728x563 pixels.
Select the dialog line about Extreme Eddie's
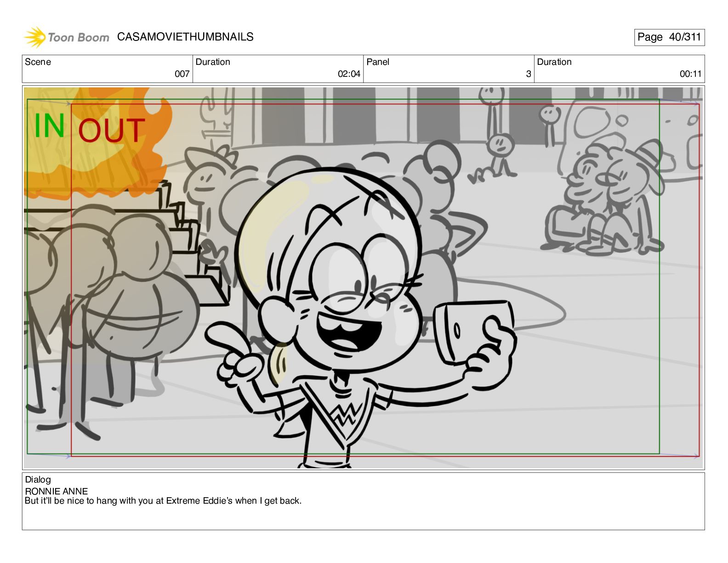pos(163,501)
